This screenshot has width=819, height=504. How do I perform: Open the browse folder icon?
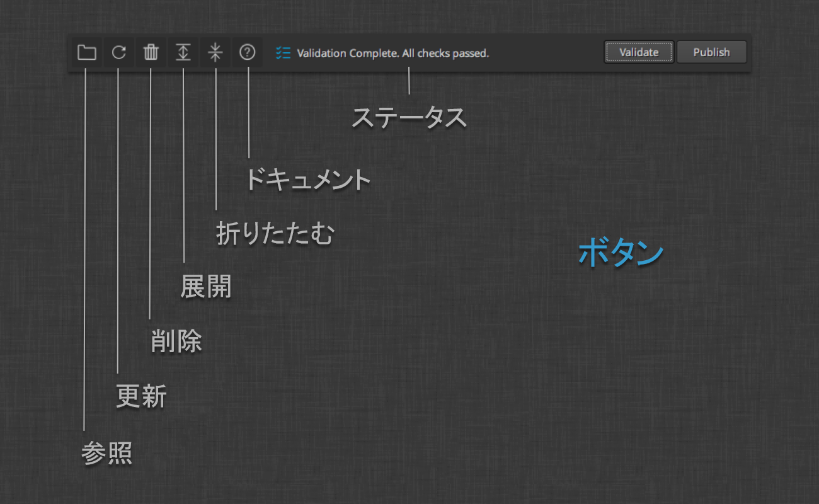click(x=86, y=52)
